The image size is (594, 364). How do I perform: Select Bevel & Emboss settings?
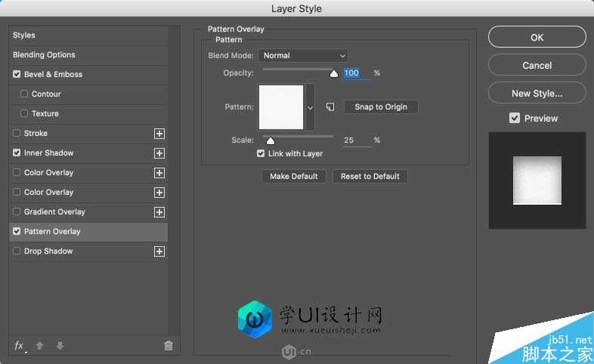click(88, 75)
